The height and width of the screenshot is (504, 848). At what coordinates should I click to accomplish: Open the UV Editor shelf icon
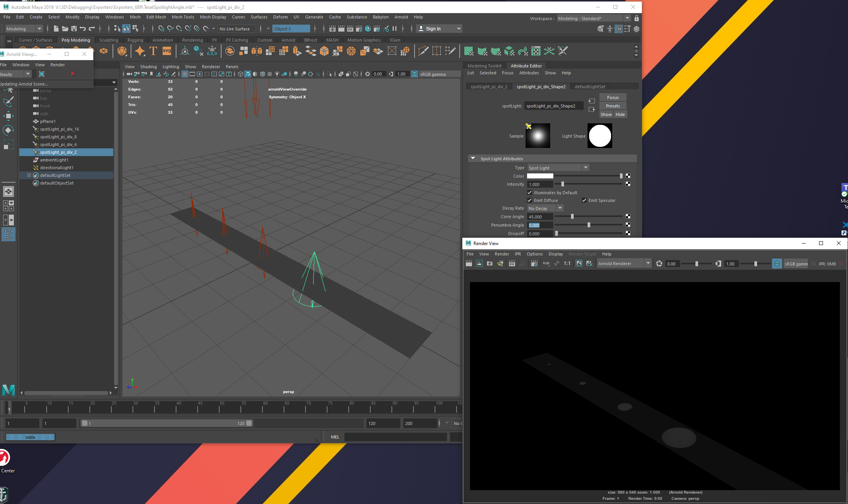[536, 51]
